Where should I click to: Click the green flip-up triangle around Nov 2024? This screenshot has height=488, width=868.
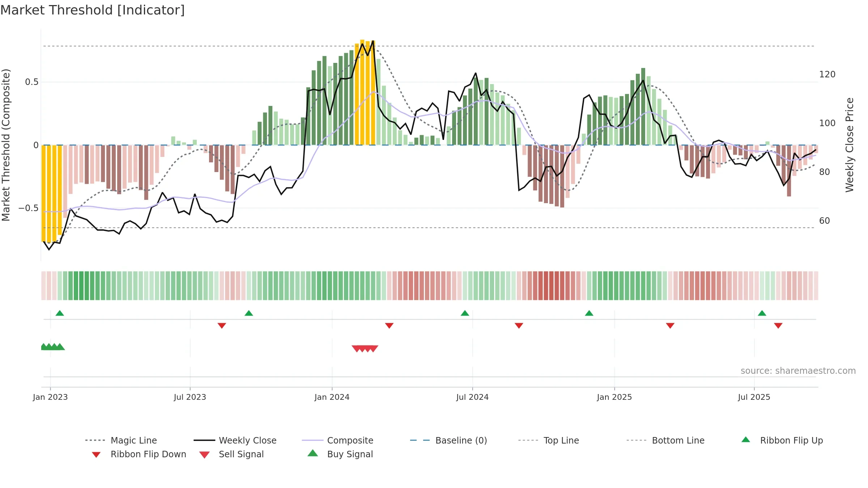(589, 313)
